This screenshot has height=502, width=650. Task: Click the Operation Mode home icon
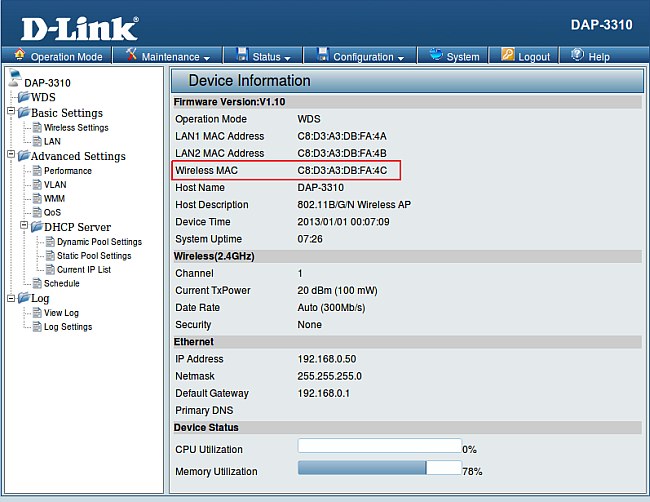(20, 56)
